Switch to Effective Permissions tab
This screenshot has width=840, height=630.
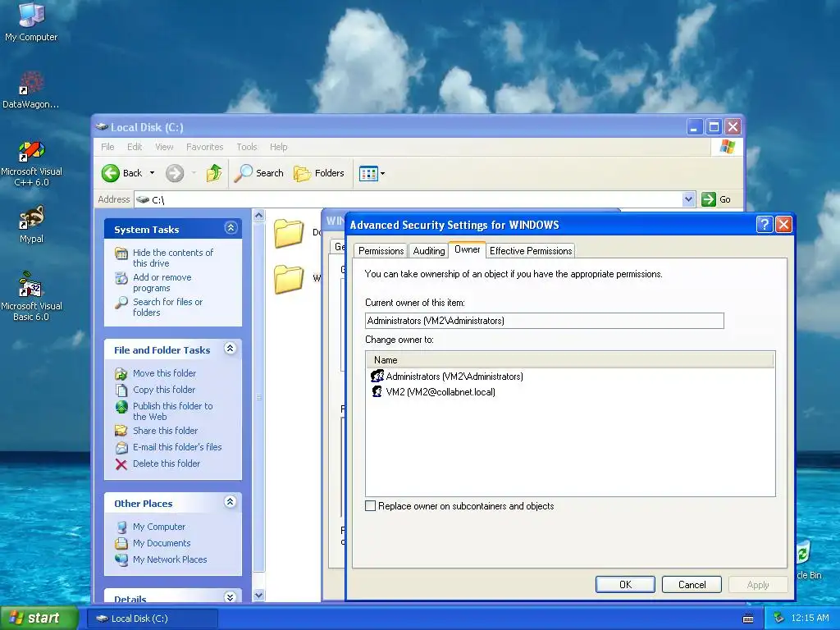(531, 251)
